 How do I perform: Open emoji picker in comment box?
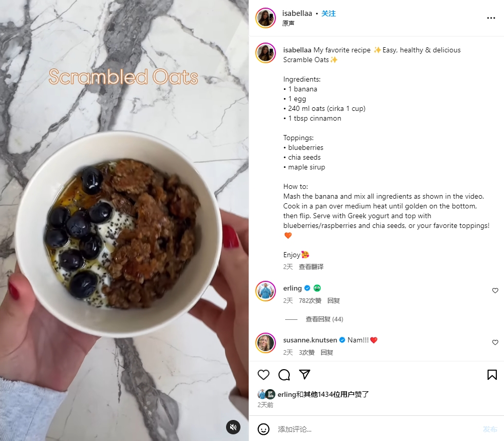[x=263, y=429]
